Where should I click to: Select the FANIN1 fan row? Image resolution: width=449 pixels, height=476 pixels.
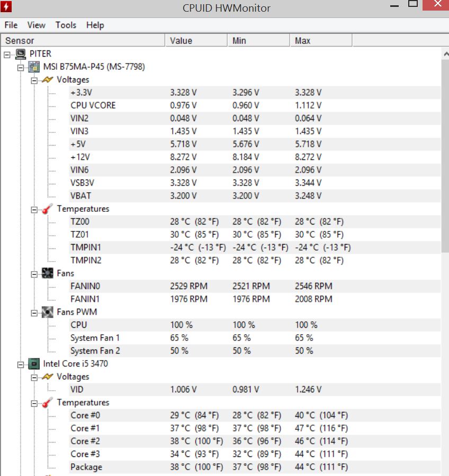(x=254, y=299)
